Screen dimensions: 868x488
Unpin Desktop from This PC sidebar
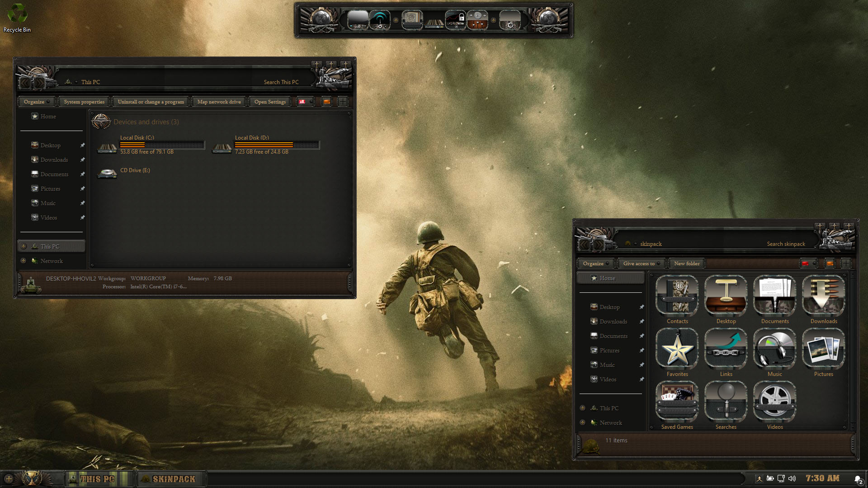(82, 145)
